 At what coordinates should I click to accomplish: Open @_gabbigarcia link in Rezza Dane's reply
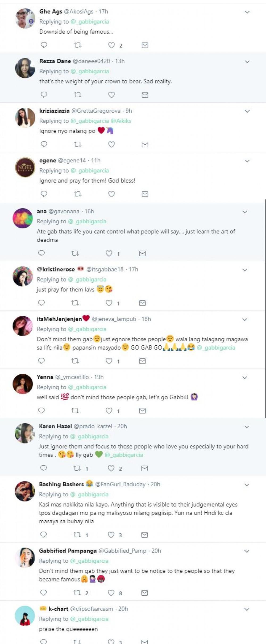click(90, 71)
